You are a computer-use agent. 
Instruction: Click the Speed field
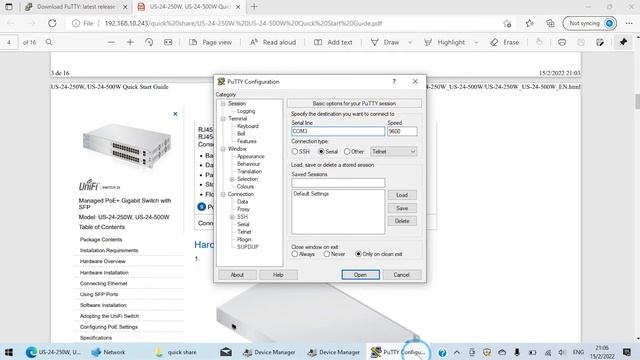[x=402, y=131]
